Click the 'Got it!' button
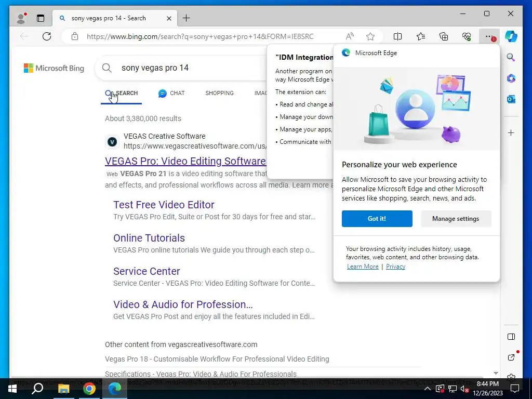 pos(377,219)
